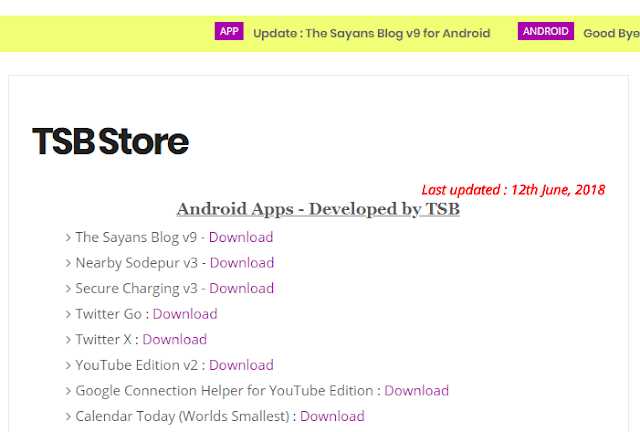Click 'Google Connection Helper for YouTube Edition' text

[x=224, y=391]
